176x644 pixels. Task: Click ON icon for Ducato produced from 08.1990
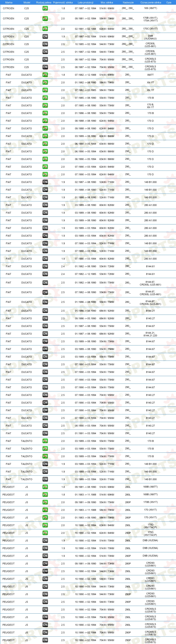coord(45,425)
